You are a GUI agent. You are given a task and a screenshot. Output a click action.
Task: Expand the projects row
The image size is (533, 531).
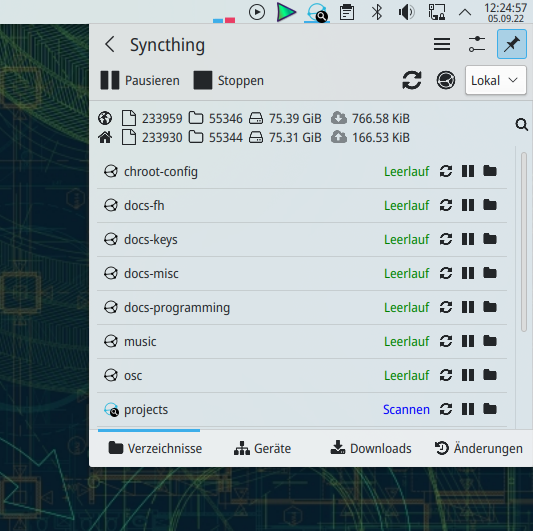302,409
